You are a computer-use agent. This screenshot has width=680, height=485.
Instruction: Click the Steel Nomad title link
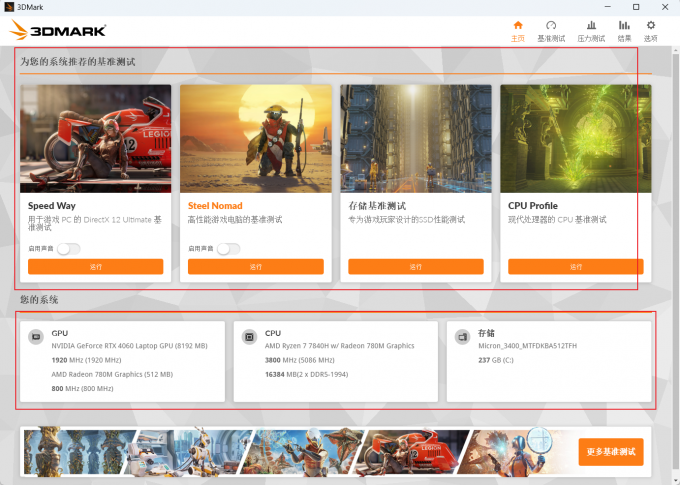tap(215, 206)
